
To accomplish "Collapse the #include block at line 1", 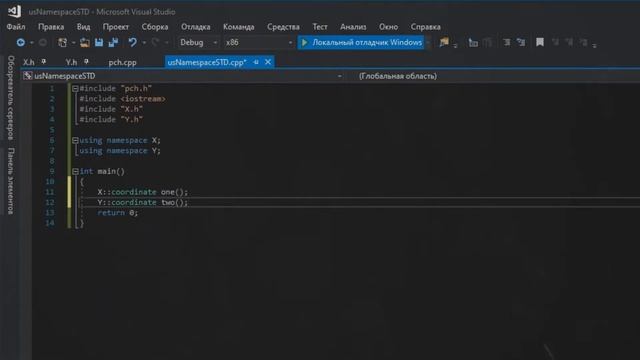I will point(75,89).
